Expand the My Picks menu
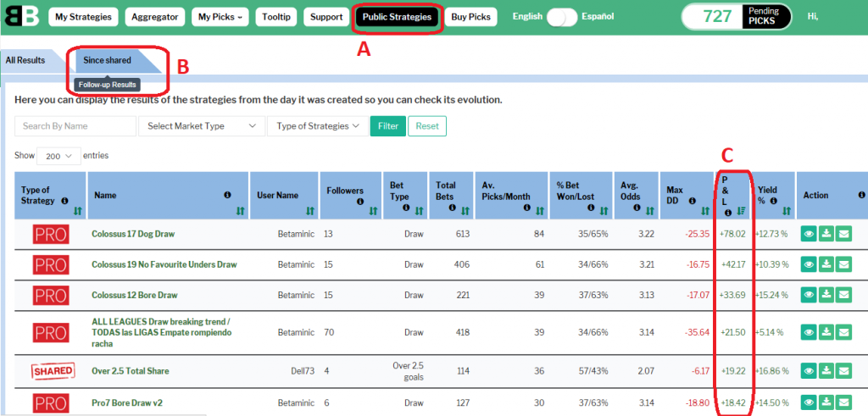Image resolution: width=868 pixels, height=416 pixels. click(x=221, y=17)
